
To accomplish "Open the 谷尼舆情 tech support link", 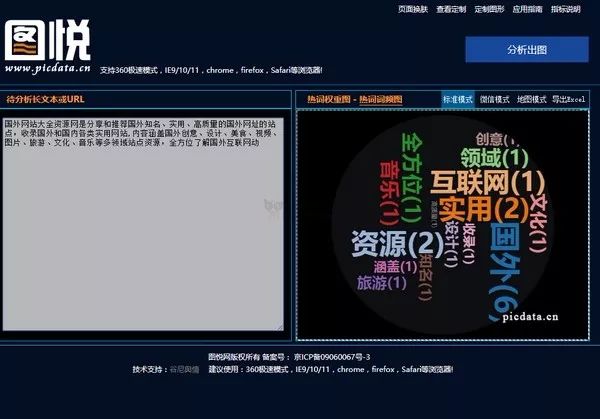I will (x=184, y=370).
